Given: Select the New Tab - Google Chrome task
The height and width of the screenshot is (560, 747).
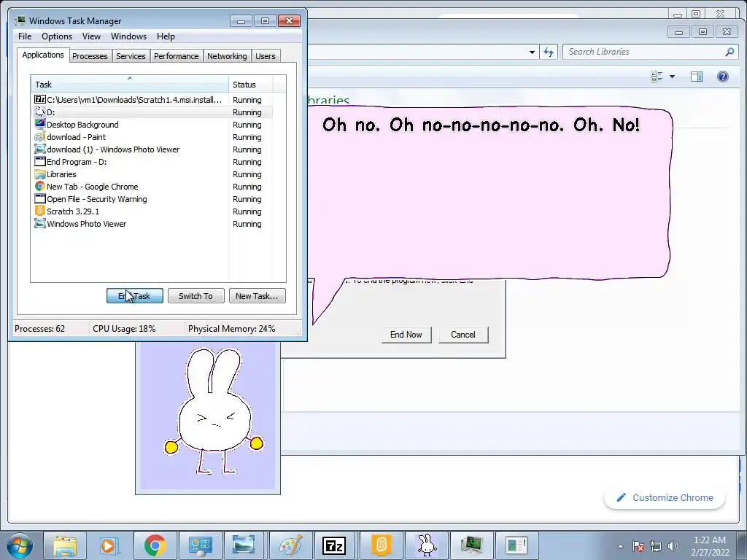Looking at the screenshot, I should click(152, 186).
